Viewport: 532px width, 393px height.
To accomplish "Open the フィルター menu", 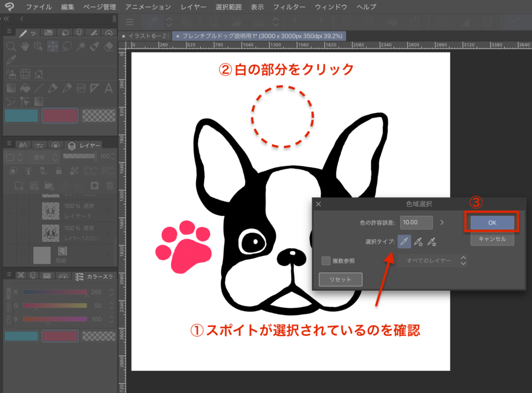I will click(x=289, y=7).
